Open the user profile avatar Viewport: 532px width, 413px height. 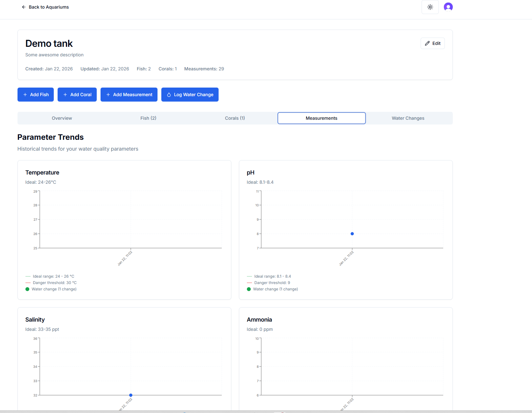tap(448, 7)
